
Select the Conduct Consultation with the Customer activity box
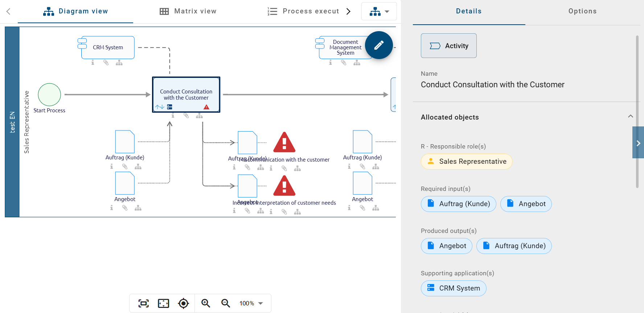tap(186, 95)
